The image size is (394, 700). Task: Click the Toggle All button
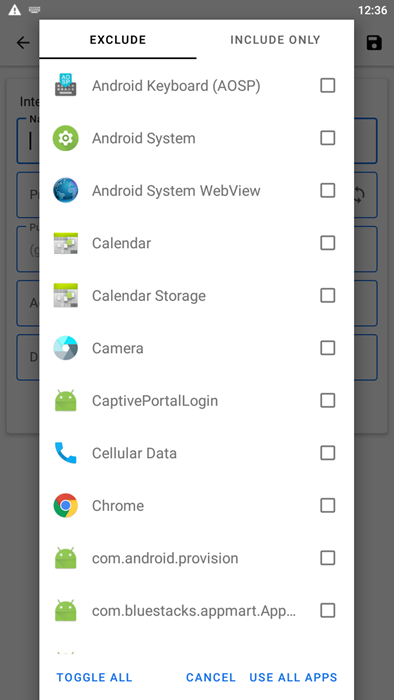point(94,677)
